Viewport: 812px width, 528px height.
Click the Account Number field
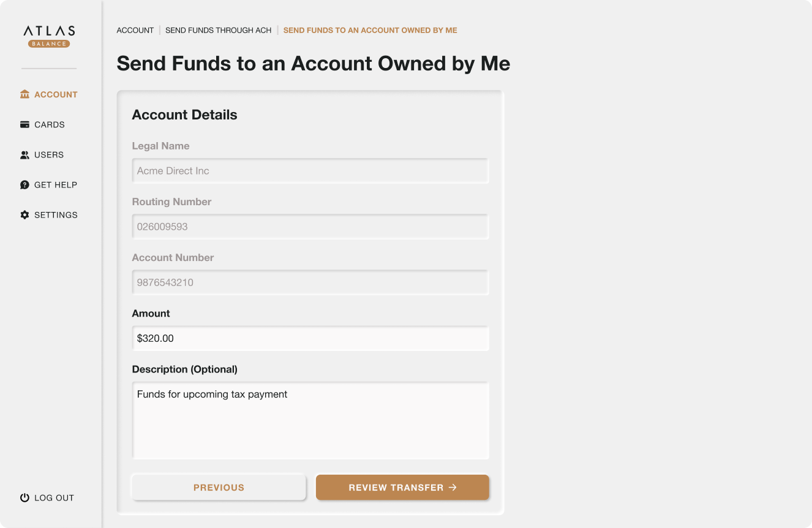(x=310, y=282)
